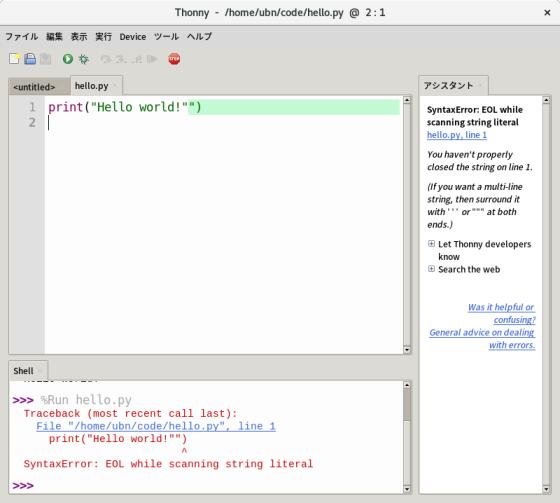Image resolution: width=560 pixels, height=503 pixels.
Task: Click the '%Run hello.py' Shell command
Action: [x=86, y=400]
